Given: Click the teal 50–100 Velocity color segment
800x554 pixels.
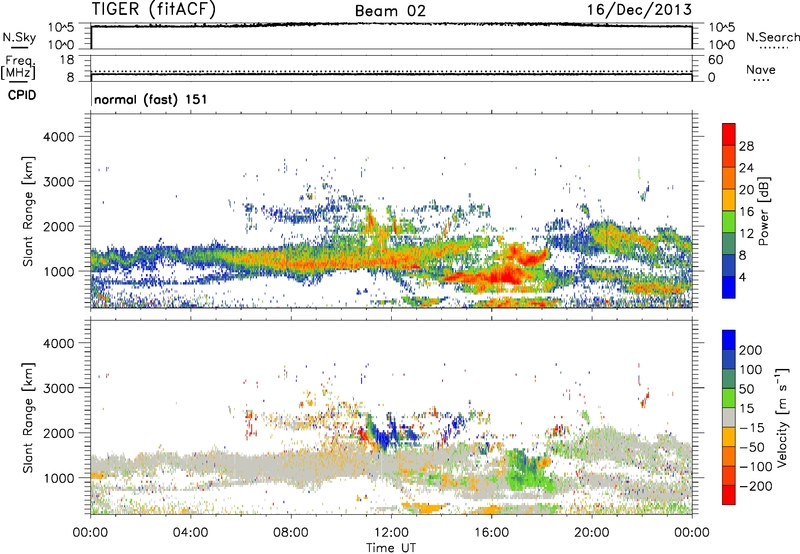Looking at the screenshot, I should (729, 379).
